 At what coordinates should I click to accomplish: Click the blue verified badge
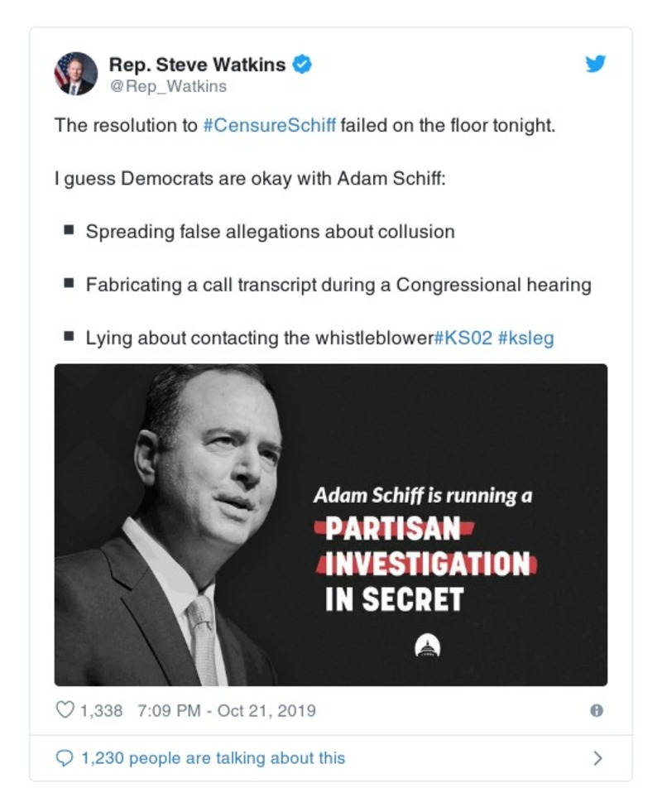(x=304, y=65)
